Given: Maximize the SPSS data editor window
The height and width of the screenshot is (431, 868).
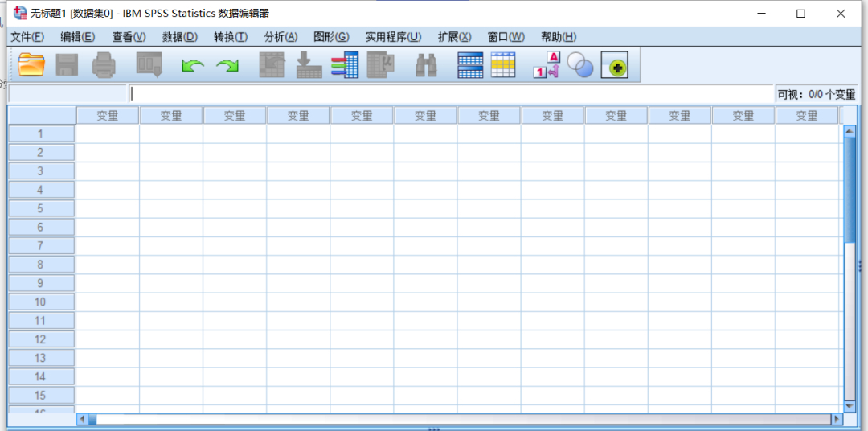Looking at the screenshot, I should click(801, 14).
